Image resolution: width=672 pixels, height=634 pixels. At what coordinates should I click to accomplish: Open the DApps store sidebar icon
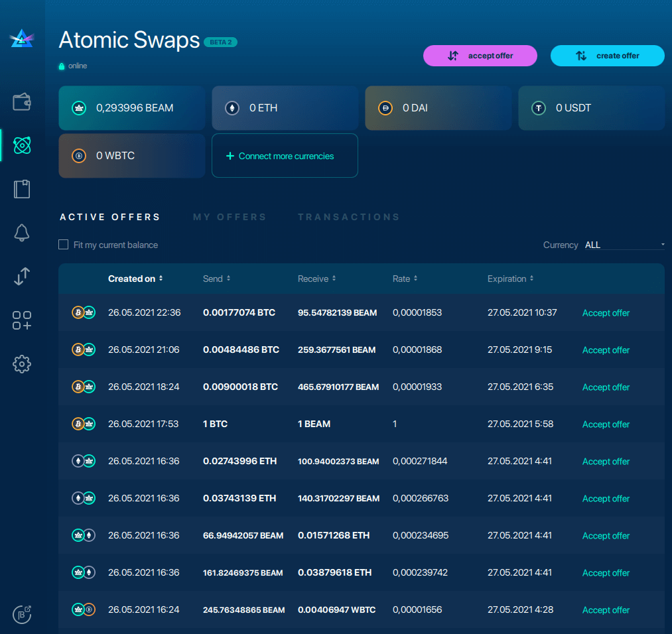tap(22, 320)
